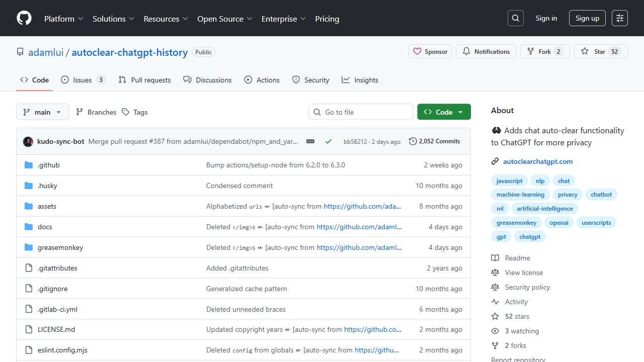This screenshot has height=362, width=644.
Task: Open the Pull requests tab
Action: pyautogui.click(x=144, y=80)
